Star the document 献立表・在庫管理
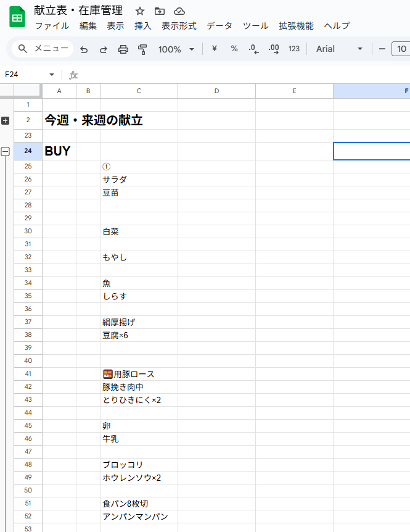Viewport: 410px width, 532px height. (139, 11)
